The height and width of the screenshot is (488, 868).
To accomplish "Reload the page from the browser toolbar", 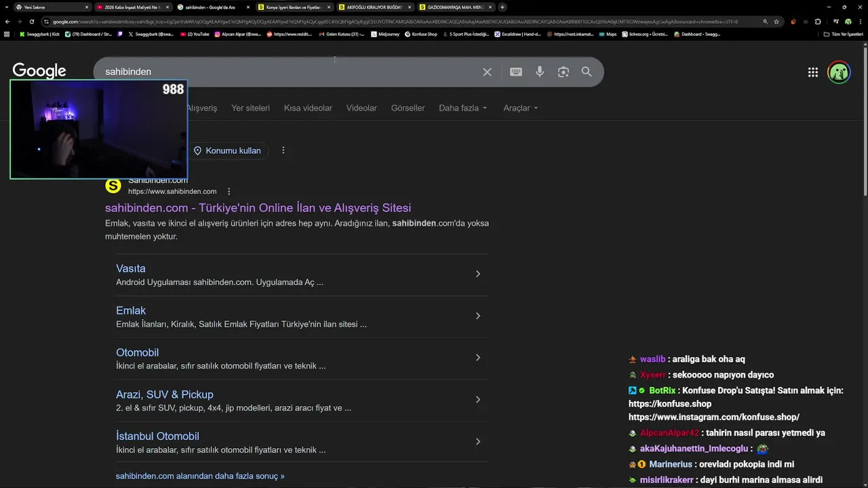I will coord(31,22).
